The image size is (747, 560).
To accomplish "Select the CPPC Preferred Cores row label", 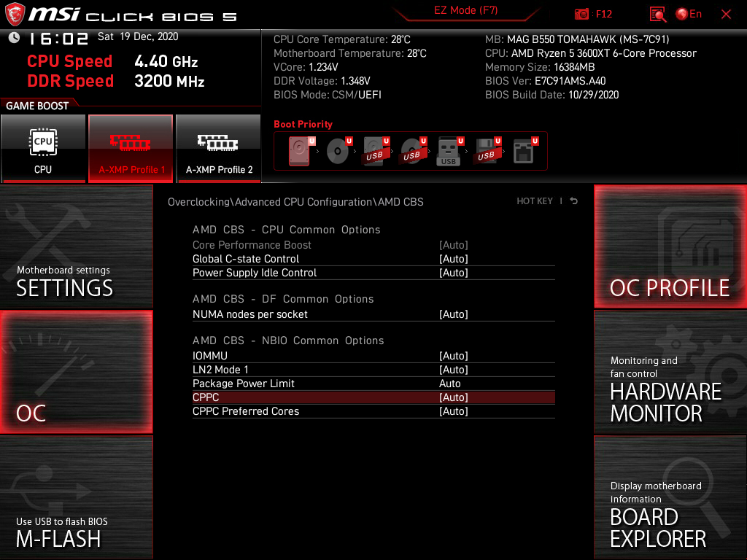I will point(246,411).
